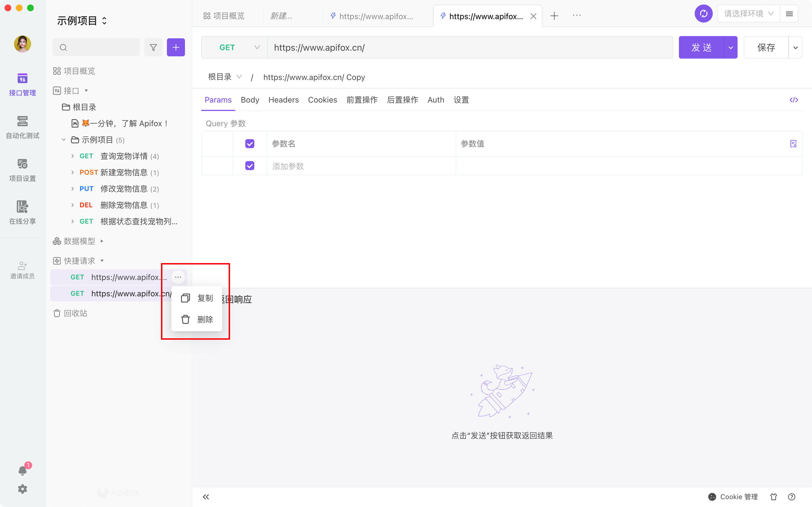Toggle the header checkbox beside 参数名

[x=250, y=144]
